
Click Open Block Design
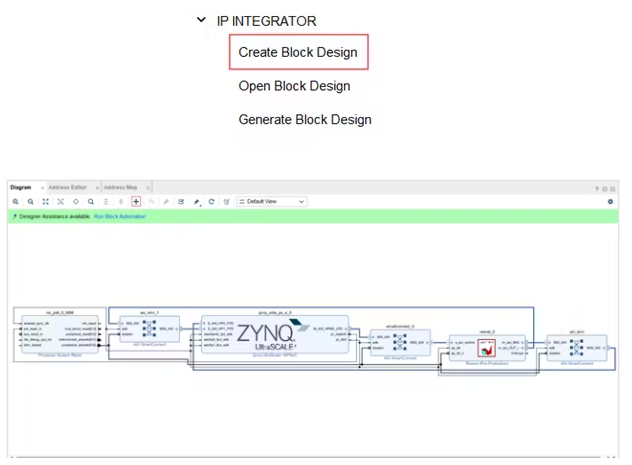click(x=294, y=86)
